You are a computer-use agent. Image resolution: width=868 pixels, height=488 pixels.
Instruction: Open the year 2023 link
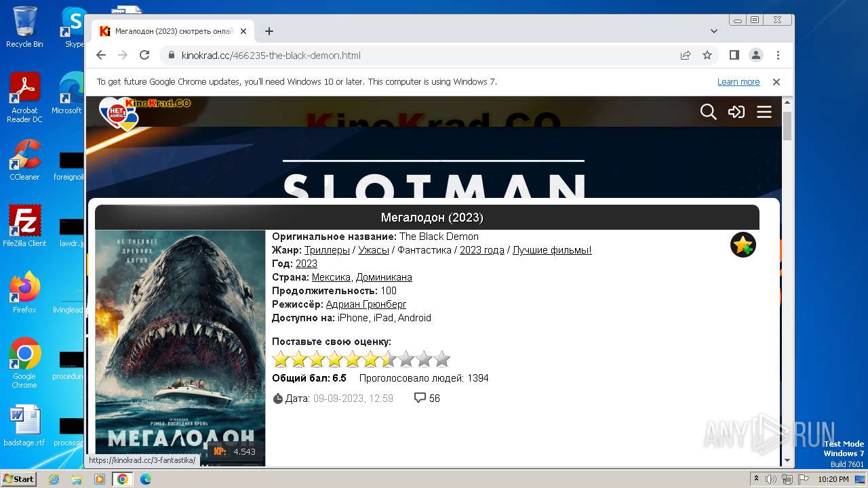(307, 264)
